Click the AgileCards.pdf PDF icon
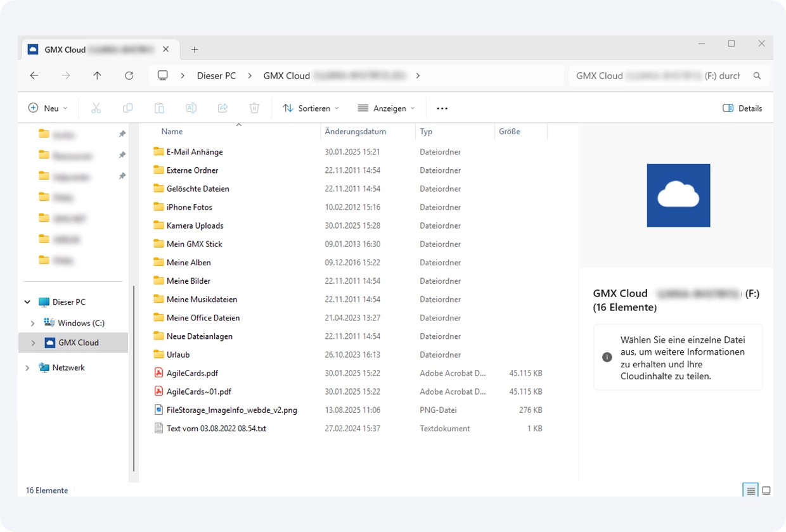 pyautogui.click(x=159, y=373)
